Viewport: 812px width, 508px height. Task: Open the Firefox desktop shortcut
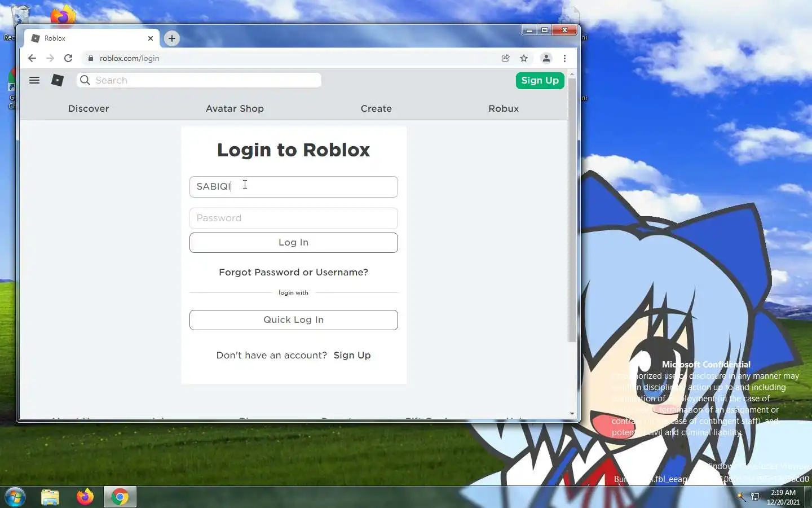click(63, 16)
